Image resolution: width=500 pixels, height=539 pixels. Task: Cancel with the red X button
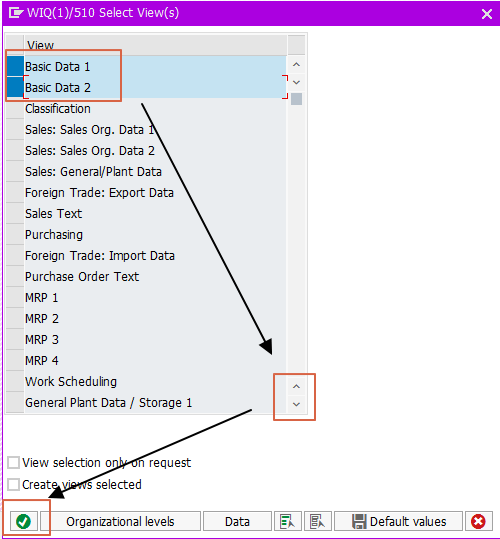[x=478, y=521]
